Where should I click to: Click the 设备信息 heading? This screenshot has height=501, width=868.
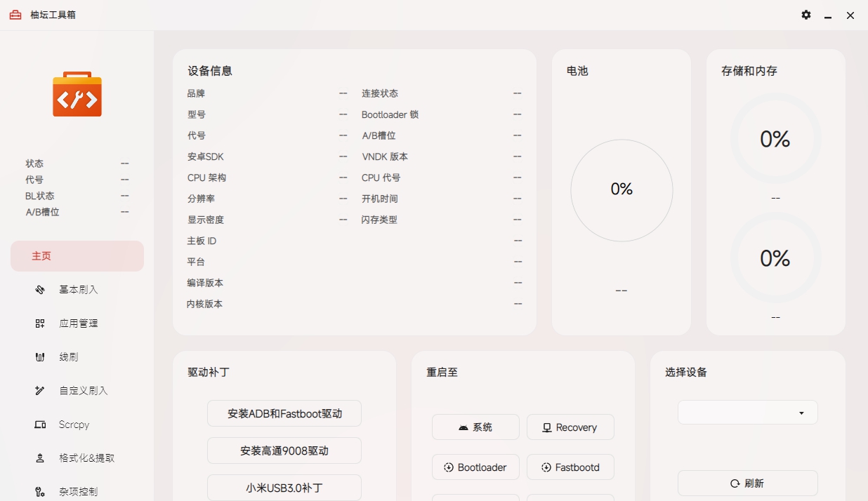tap(210, 71)
